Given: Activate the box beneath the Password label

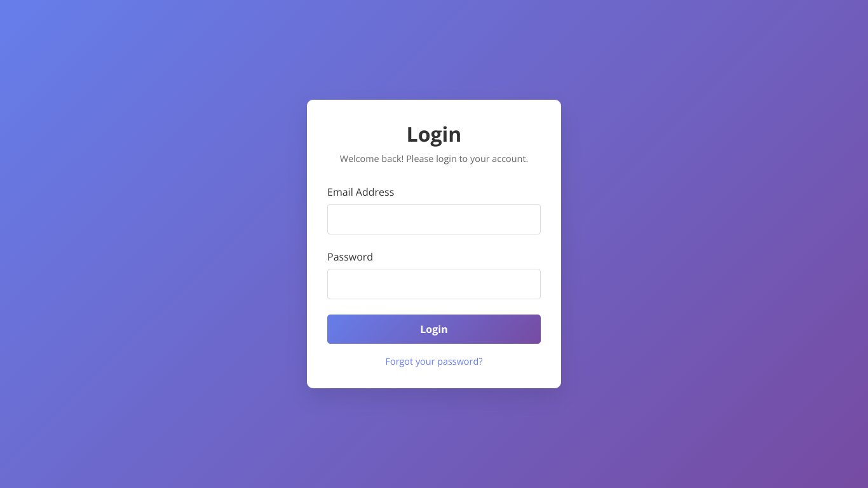Looking at the screenshot, I should [x=434, y=284].
